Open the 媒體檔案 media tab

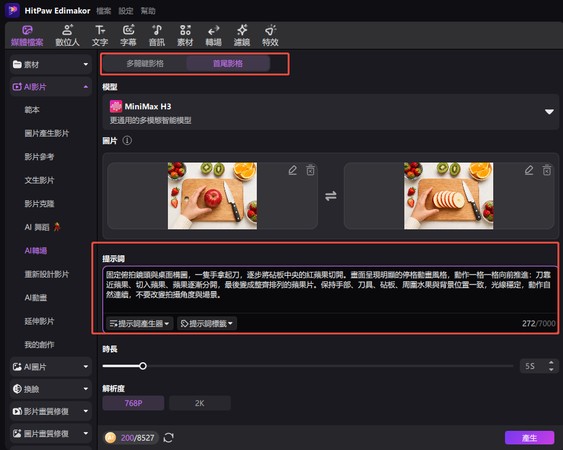click(x=27, y=36)
